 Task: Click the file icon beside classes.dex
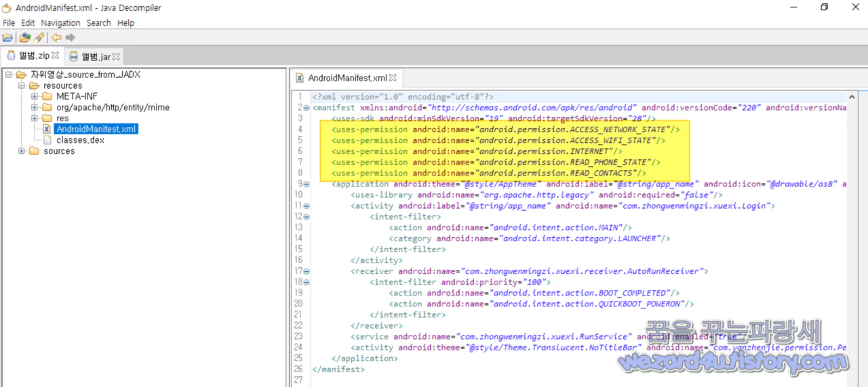click(47, 140)
